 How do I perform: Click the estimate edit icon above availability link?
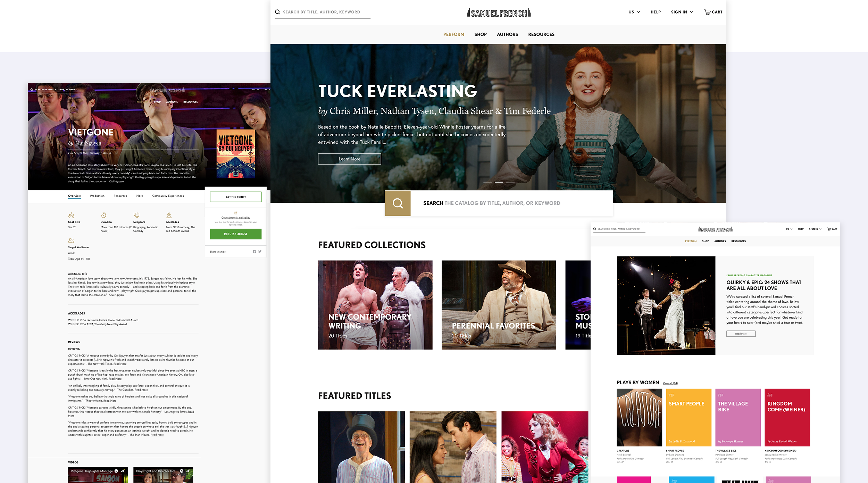click(x=236, y=213)
